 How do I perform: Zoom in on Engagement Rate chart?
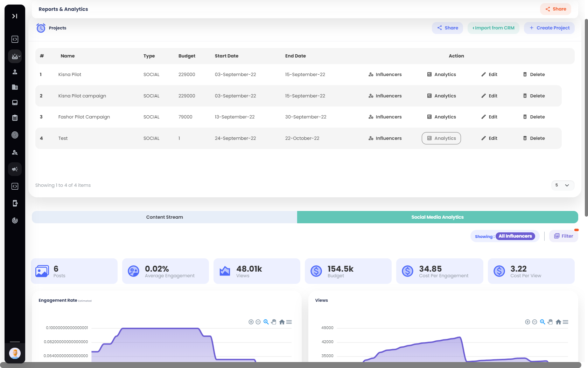click(x=251, y=322)
